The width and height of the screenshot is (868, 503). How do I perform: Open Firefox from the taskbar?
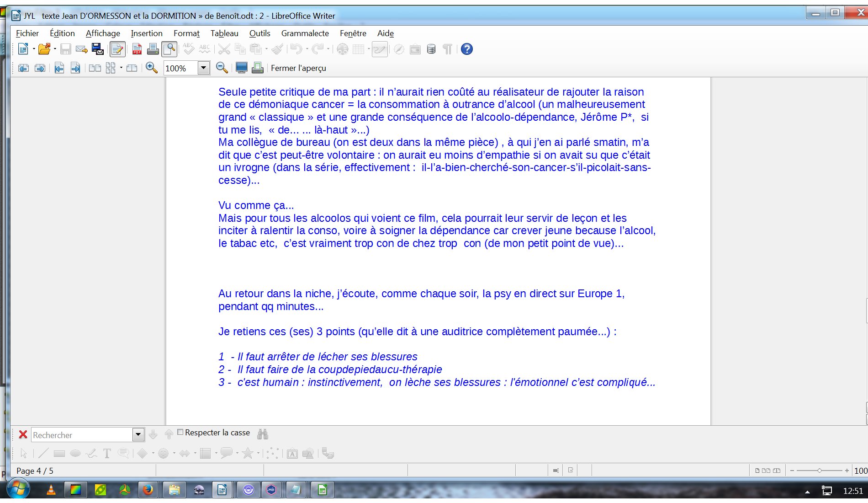[148, 490]
